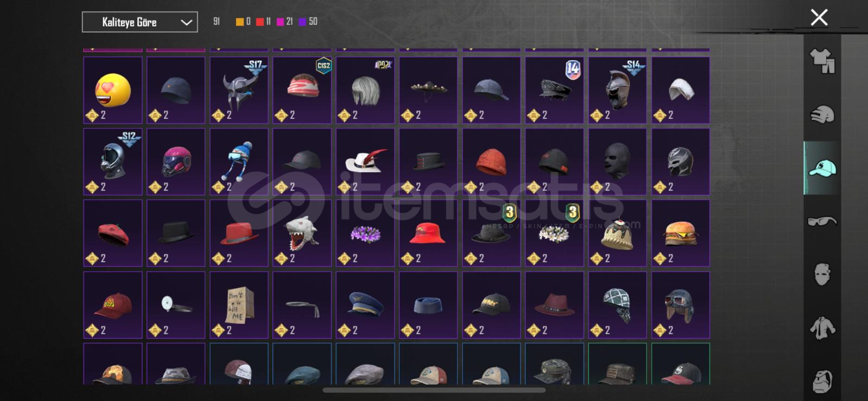Filter by the orange quality swatch
This screenshot has width=868, height=401.
tap(239, 22)
